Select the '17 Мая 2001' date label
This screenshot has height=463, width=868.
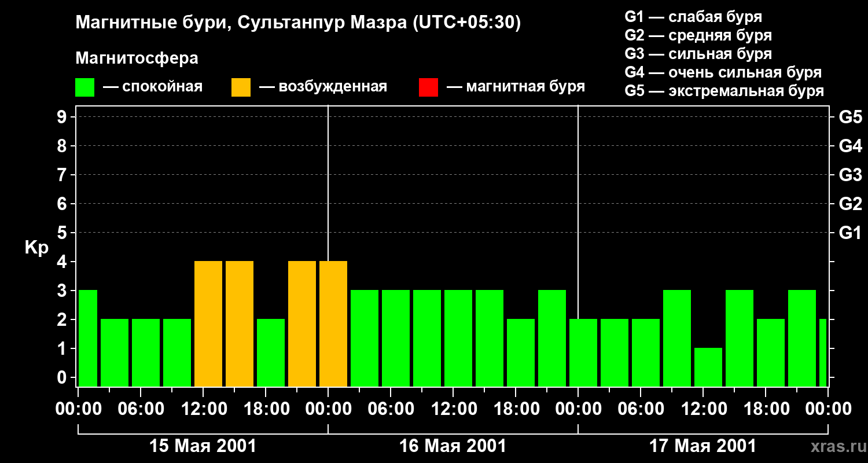(x=703, y=446)
